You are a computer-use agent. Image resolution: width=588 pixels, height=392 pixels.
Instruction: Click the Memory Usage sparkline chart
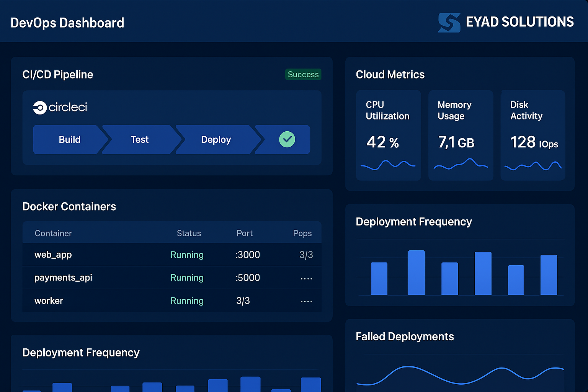pyautogui.click(x=461, y=165)
